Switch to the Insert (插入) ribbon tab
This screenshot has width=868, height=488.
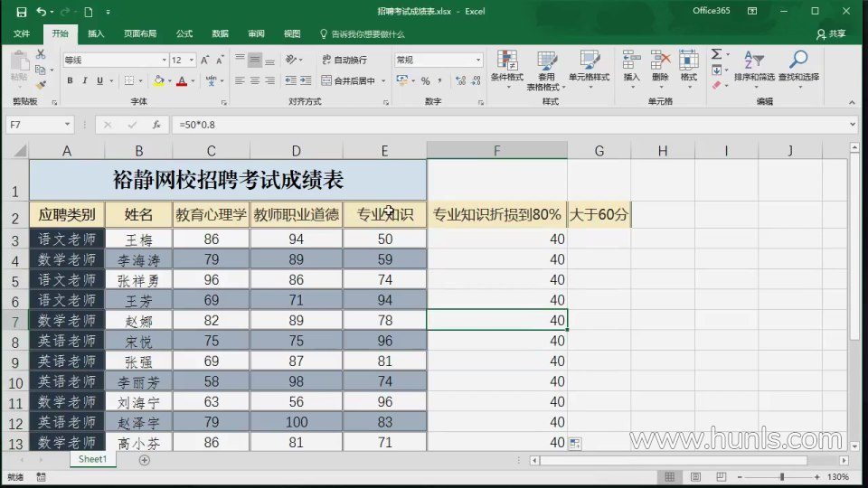tap(96, 33)
